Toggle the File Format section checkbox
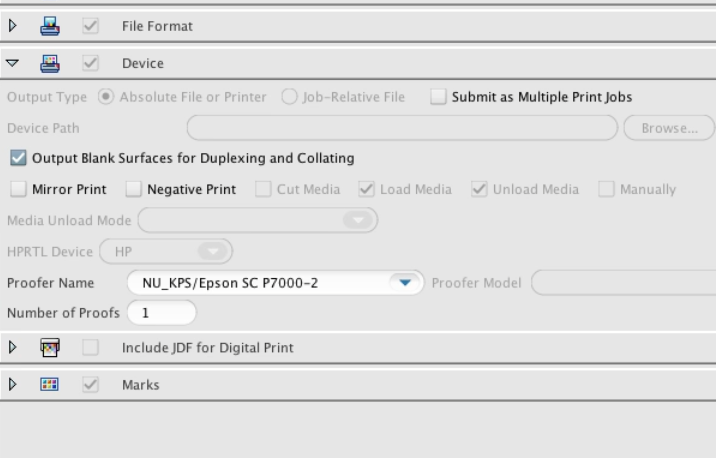This screenshot has height=458, width=716. pos(90,26)
